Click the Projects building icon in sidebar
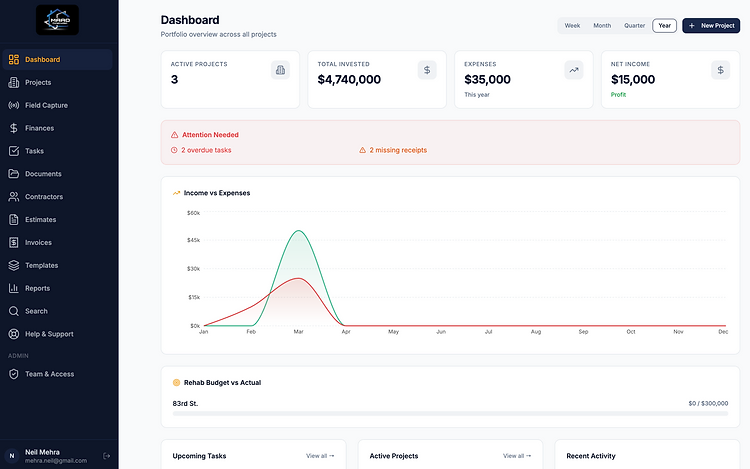 13,82
